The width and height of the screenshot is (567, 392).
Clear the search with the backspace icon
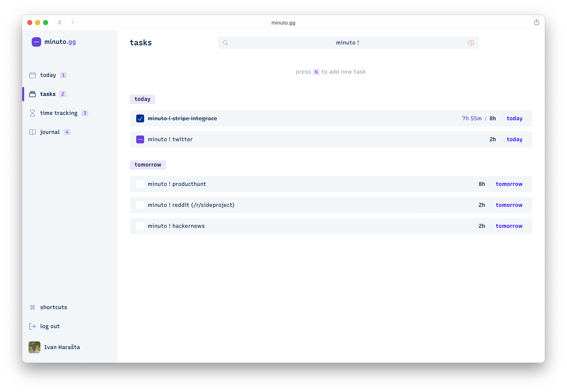coord(471,43)
